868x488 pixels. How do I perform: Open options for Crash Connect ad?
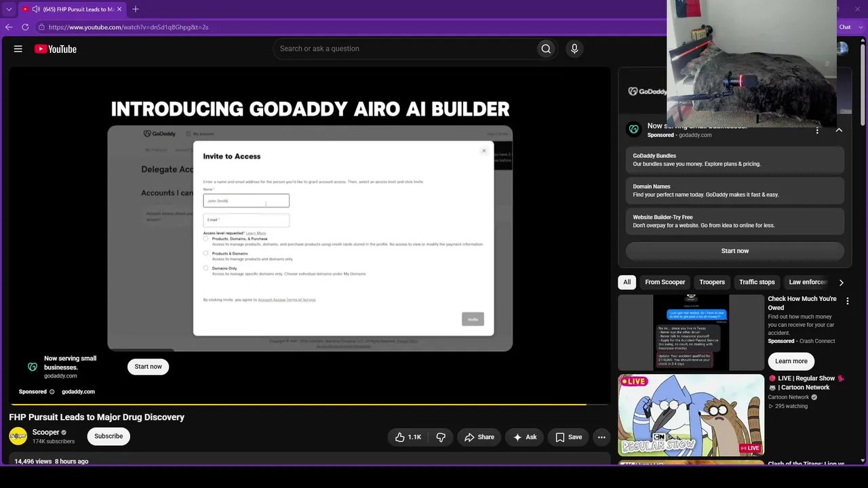[847, 300]
